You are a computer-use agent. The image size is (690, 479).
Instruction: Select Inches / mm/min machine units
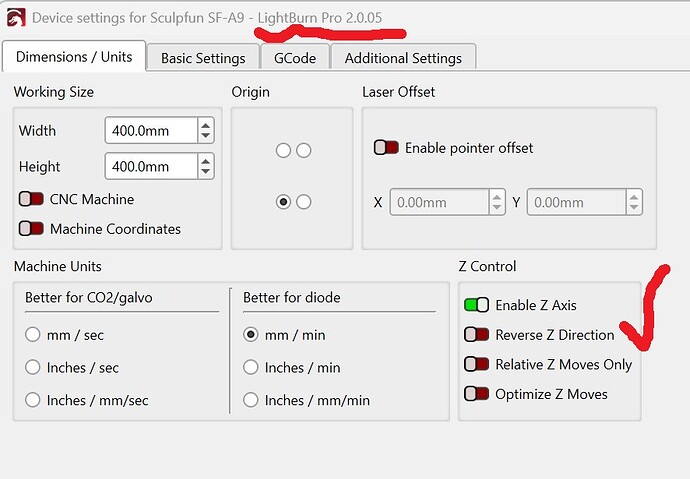[251, 400]
